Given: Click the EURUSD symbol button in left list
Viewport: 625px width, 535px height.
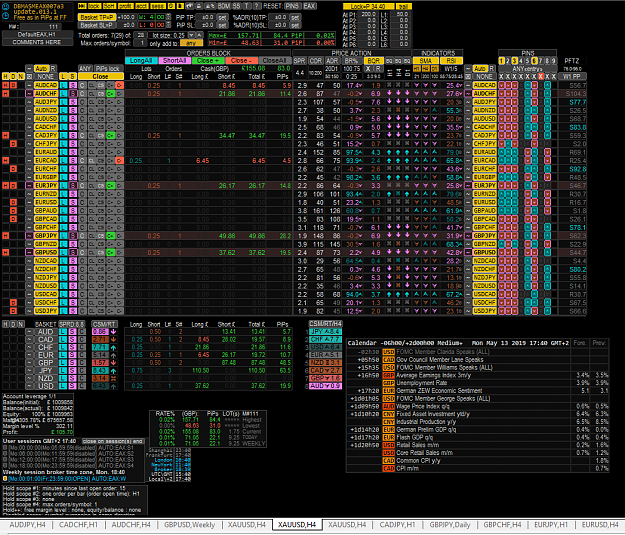Looking at the screenshot, I should click(46, 203).
